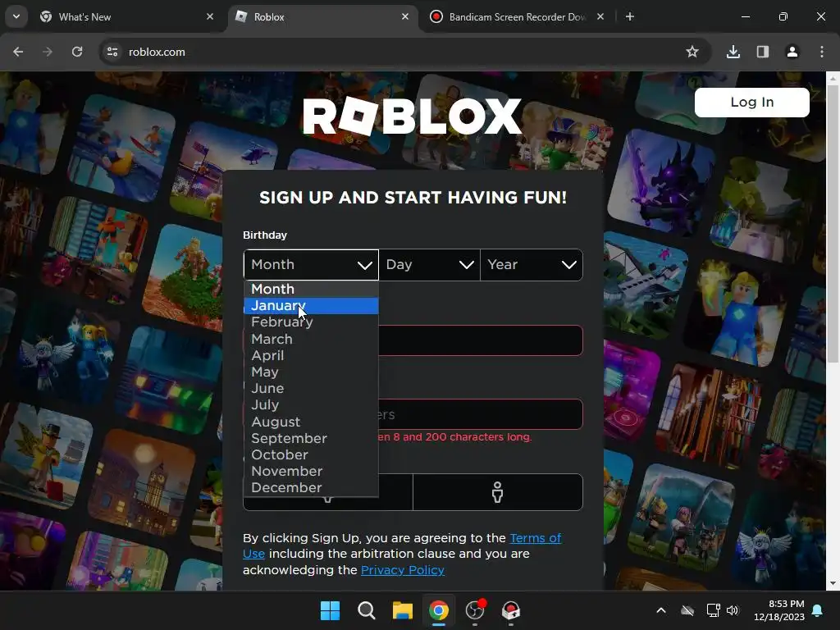Click the Chrome taskbar icon
Image resolution: width=840 pixels, height=630 pixels.
point(439,610)
